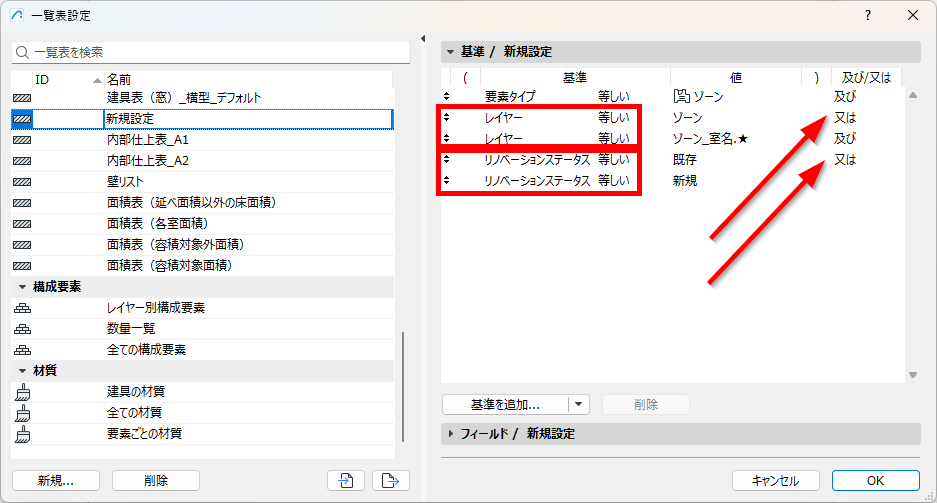Click the schedule icon of 壁リスト

click(22, 182)
